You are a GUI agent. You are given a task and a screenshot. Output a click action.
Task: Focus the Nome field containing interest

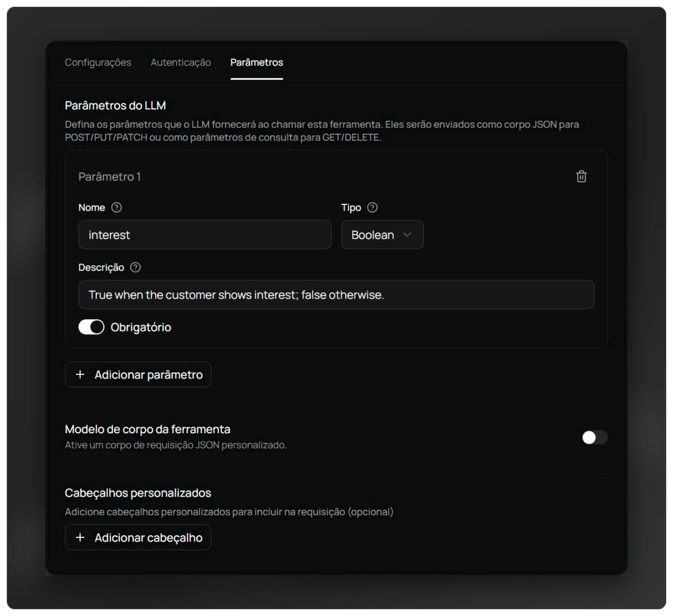point(205,235)
